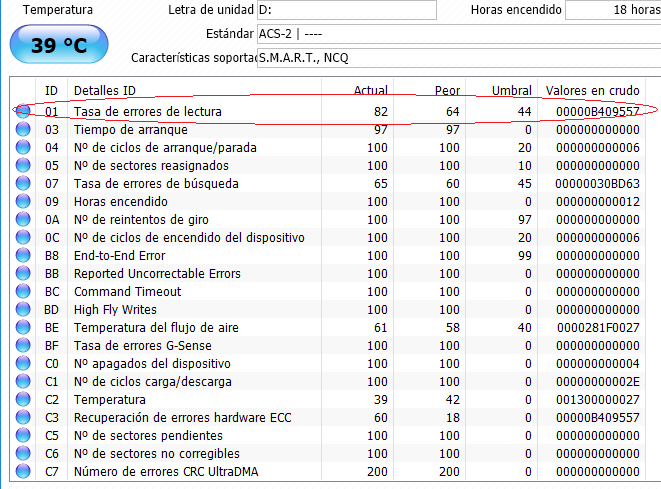
Task: Click the status orb for hardware ECC recovery
Action: click(x=23, y=417)
